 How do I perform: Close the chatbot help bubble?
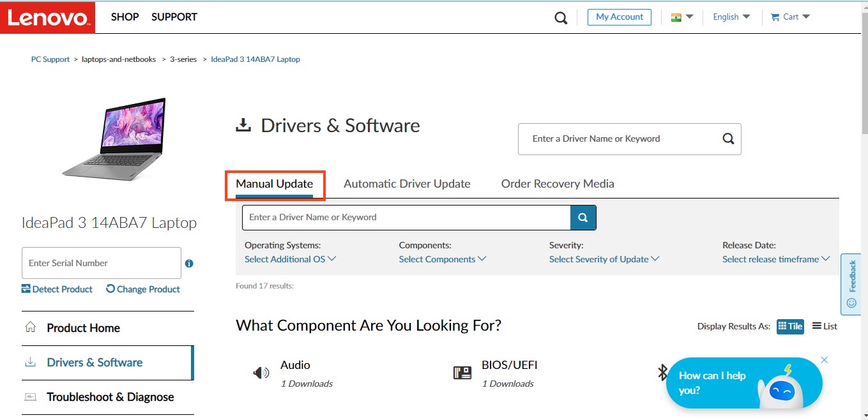pyautogui.click(x=824, y=360)
